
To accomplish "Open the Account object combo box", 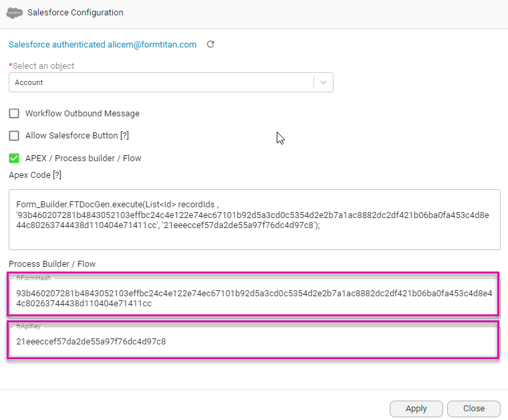I will 160,82.
